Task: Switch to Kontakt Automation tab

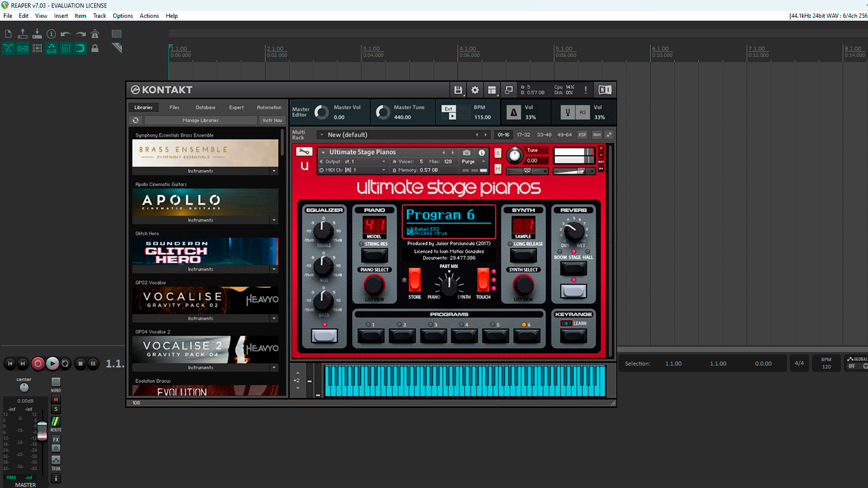Action: click(269, 107)
